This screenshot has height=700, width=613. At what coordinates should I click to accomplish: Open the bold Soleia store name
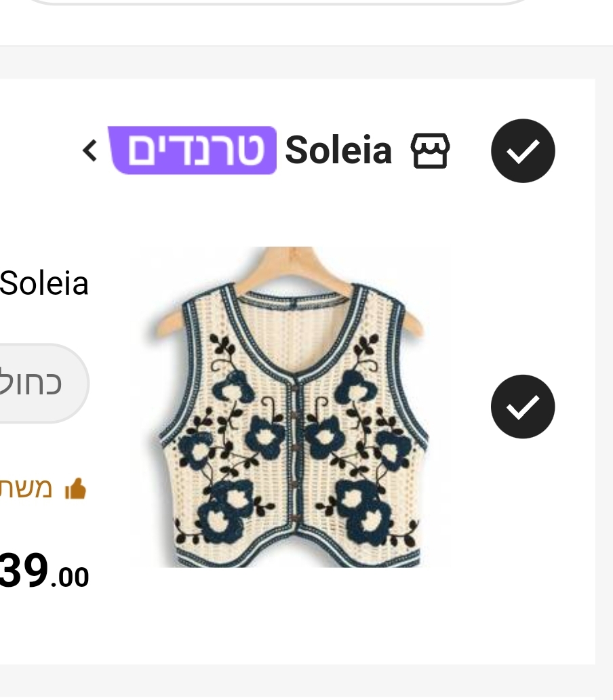point(338,150)
